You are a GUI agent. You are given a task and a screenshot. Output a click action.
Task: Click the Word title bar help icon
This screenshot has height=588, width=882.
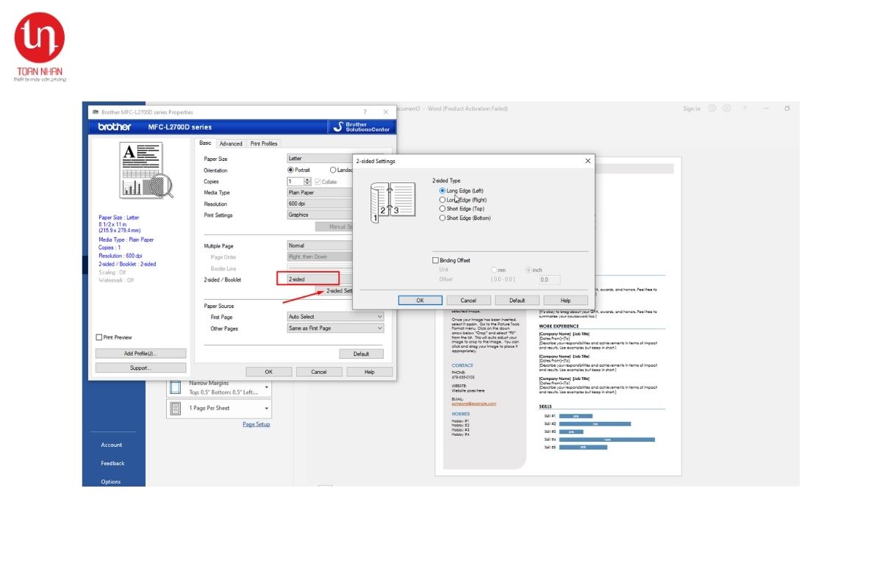click(745, 109)
